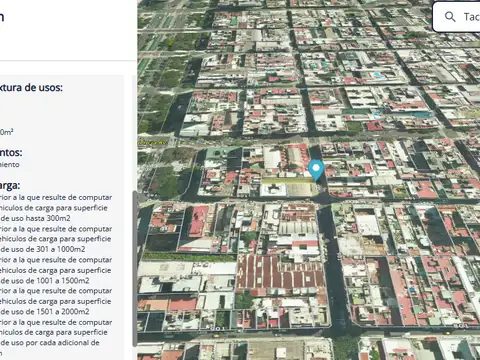Click the magnifier search icon
The height and width of the screenshot is (360, 480).
[450, 17]
